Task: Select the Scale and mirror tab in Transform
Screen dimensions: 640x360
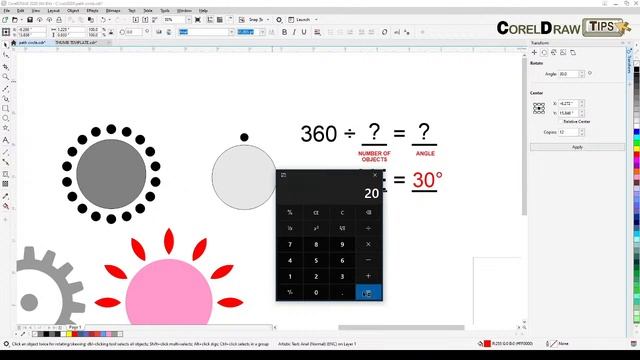Action: (x=554, y=53)
